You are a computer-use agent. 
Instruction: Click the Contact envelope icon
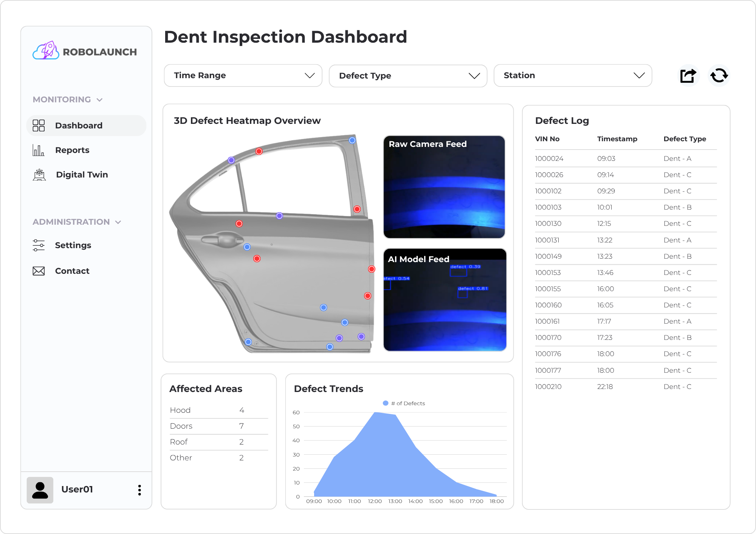click(39, 271)
